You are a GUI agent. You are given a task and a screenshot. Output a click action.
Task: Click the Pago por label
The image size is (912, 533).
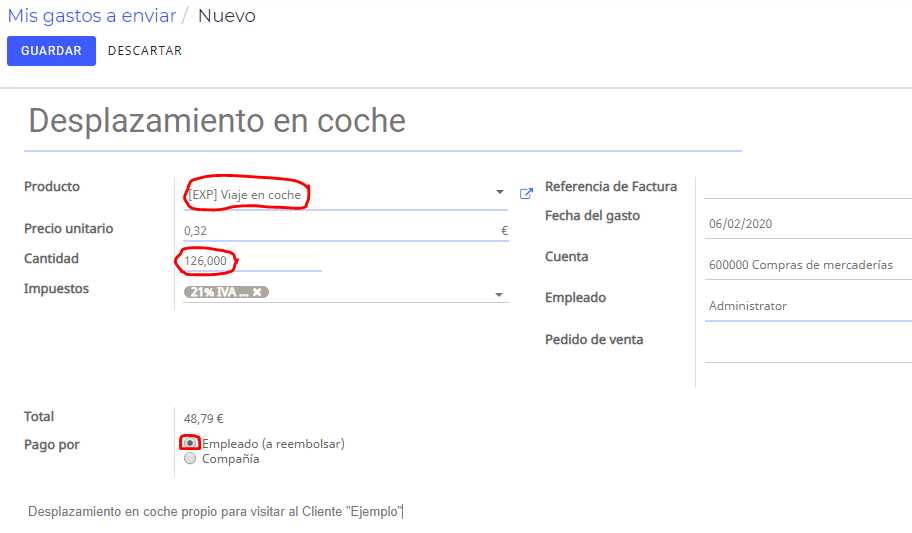pos(52,445)
